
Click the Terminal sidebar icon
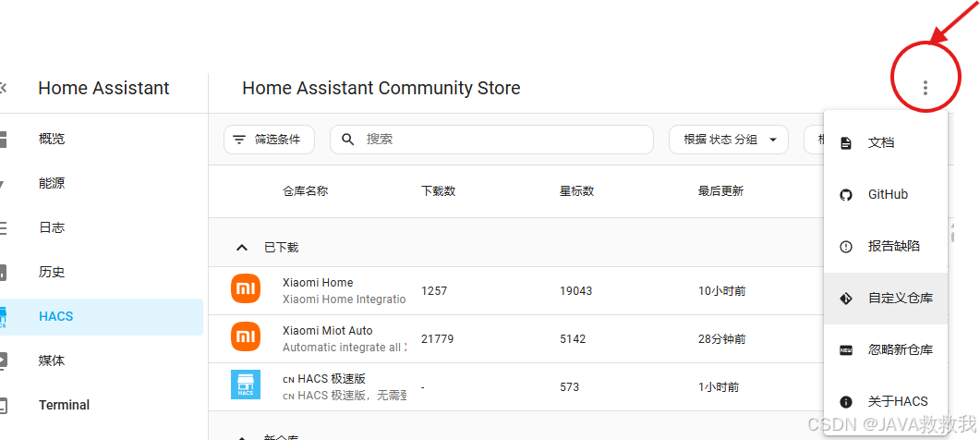coord(2,406)
